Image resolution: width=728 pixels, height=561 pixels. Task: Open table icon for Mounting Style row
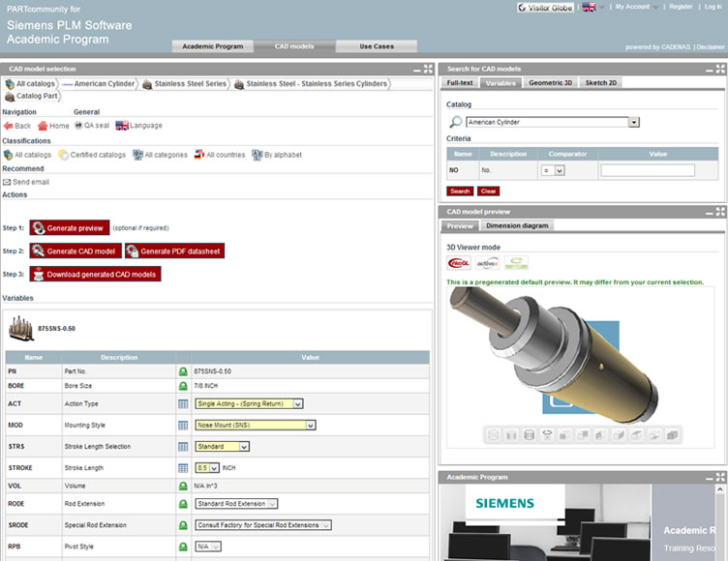point(183,425)
